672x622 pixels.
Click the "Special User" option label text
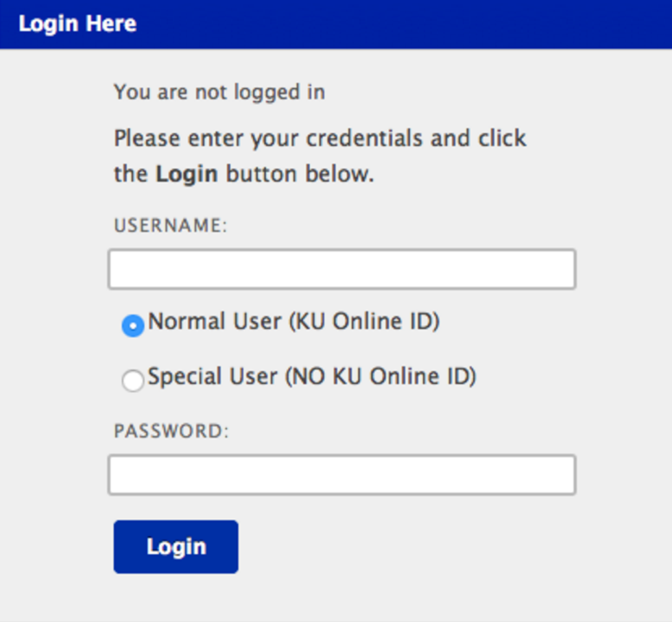point(213,376)
